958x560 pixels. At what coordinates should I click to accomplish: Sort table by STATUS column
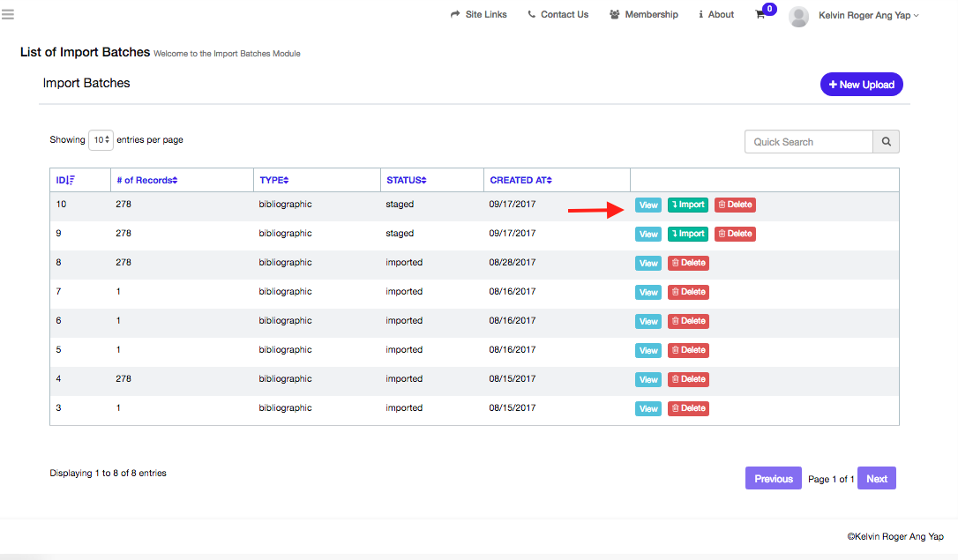[x=406, y=180]
